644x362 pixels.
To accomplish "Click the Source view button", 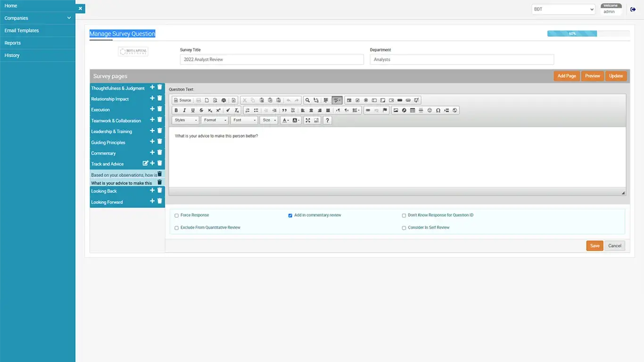I will tap(182, 100).
